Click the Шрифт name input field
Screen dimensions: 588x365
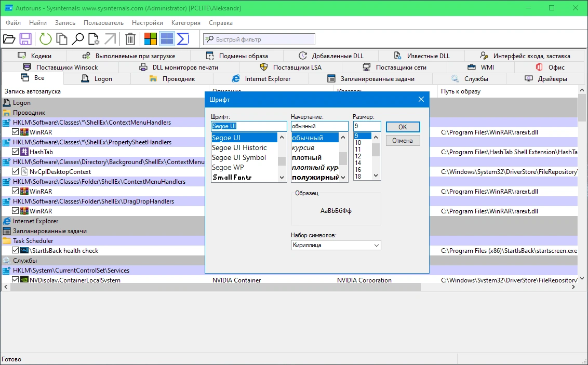click(249, 126)
